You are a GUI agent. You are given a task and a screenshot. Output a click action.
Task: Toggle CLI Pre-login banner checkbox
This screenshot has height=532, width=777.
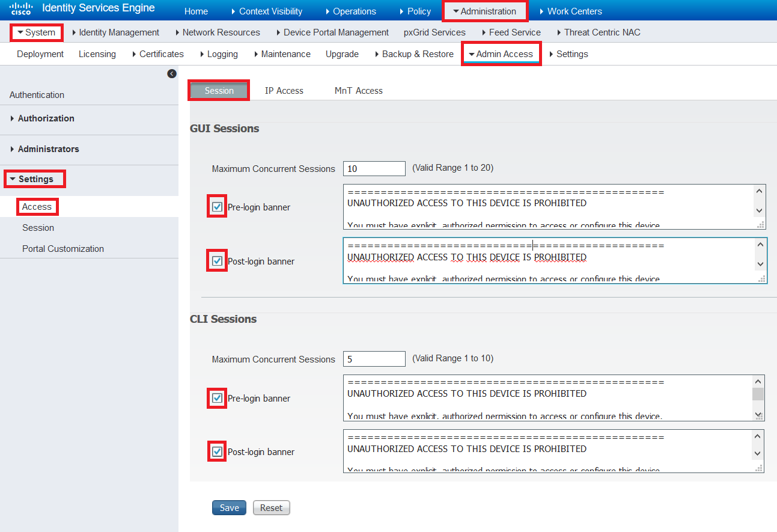pos(217,398)
